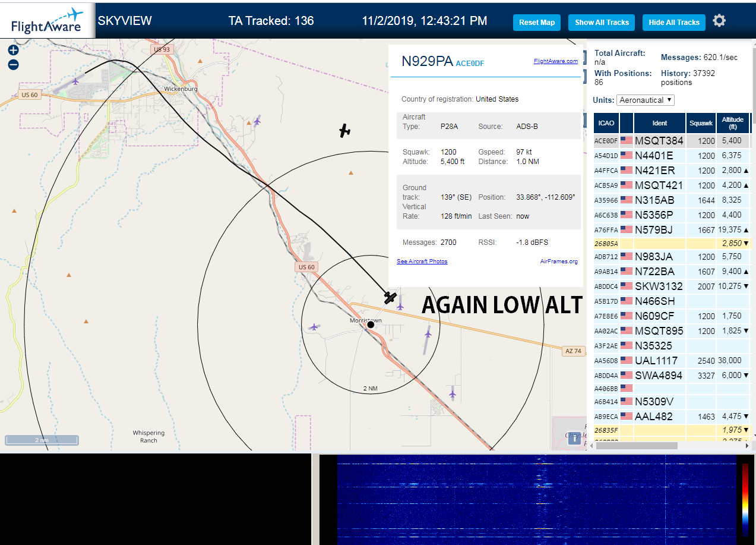Click the US 60 shield near Wickenburg
756x545 pixels.
click(x=29, y=95)
